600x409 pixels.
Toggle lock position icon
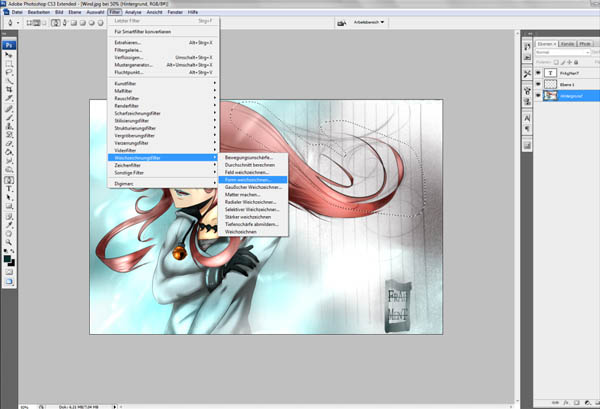(x=569, y=62)
